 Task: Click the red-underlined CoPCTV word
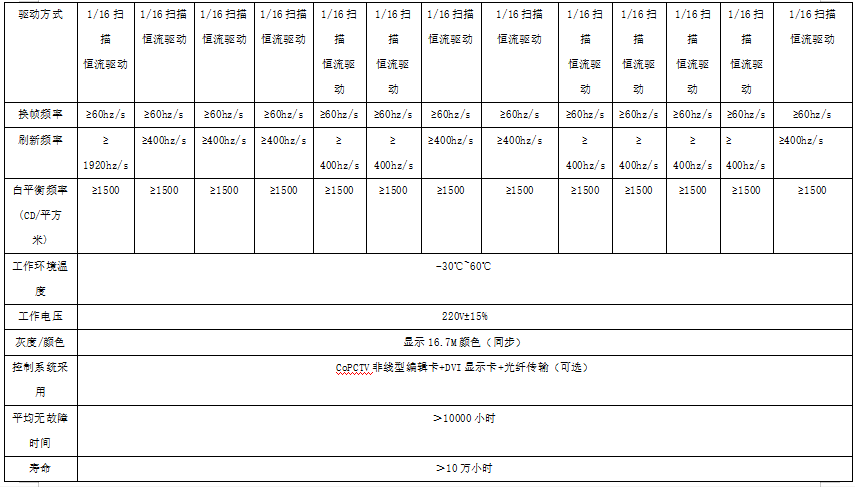tap(353, 367)
